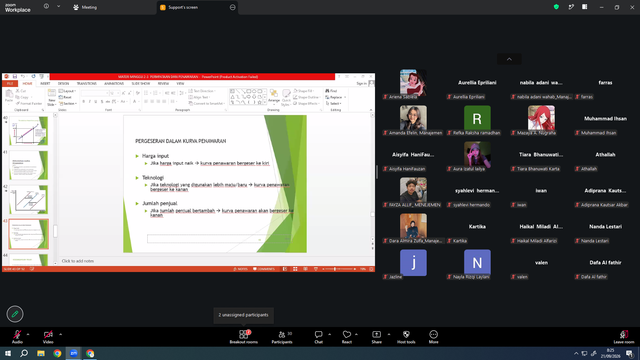Open the DESIGN ribbon tab

(x=63, y=83)
